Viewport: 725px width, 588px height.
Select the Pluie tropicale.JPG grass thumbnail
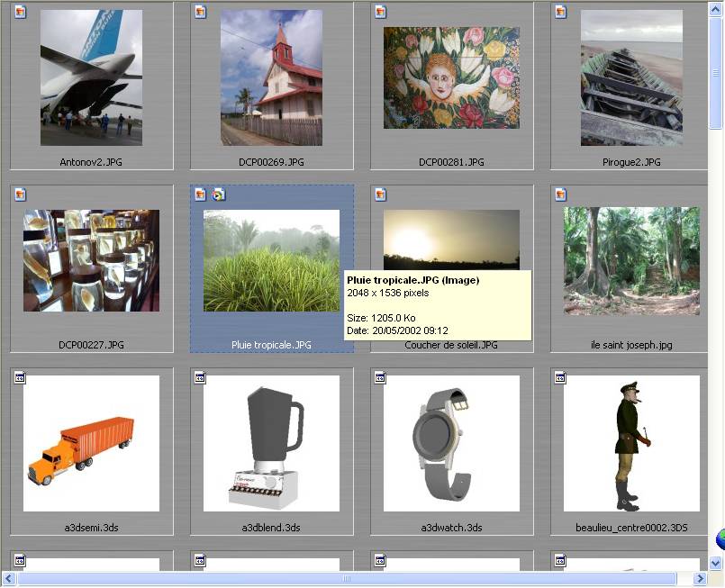coord(271,261)
